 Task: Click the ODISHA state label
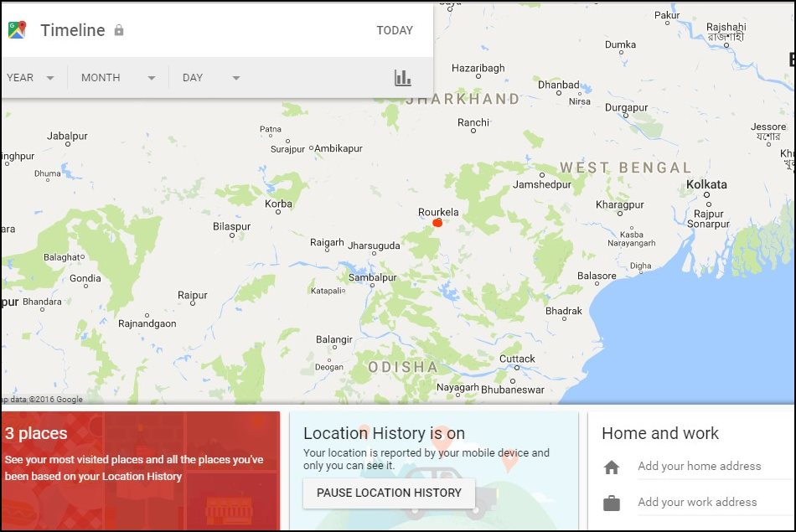402,367
